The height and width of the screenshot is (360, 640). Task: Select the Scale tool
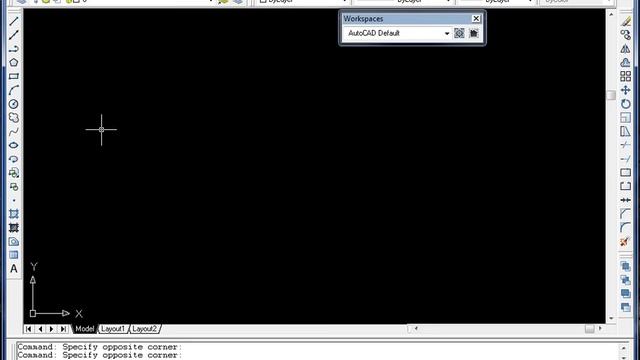[625, 118]
